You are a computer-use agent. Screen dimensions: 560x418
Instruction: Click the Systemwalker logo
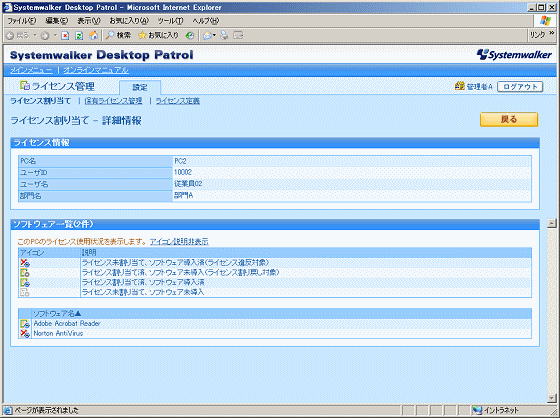tap(514, 54)
